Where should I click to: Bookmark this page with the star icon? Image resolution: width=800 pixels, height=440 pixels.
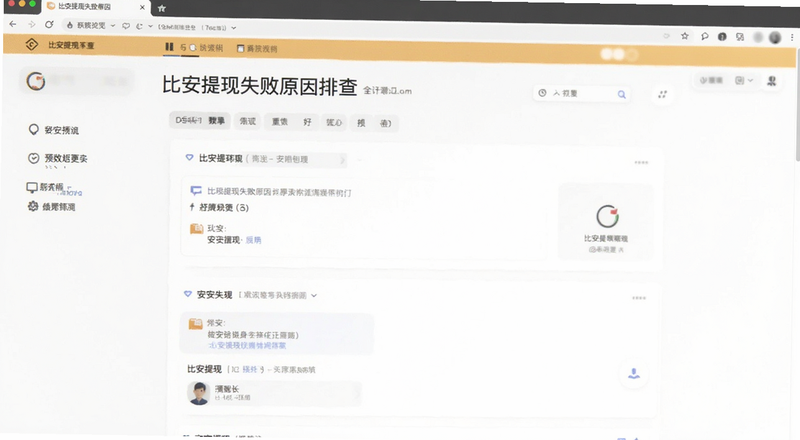coord(685,36)
